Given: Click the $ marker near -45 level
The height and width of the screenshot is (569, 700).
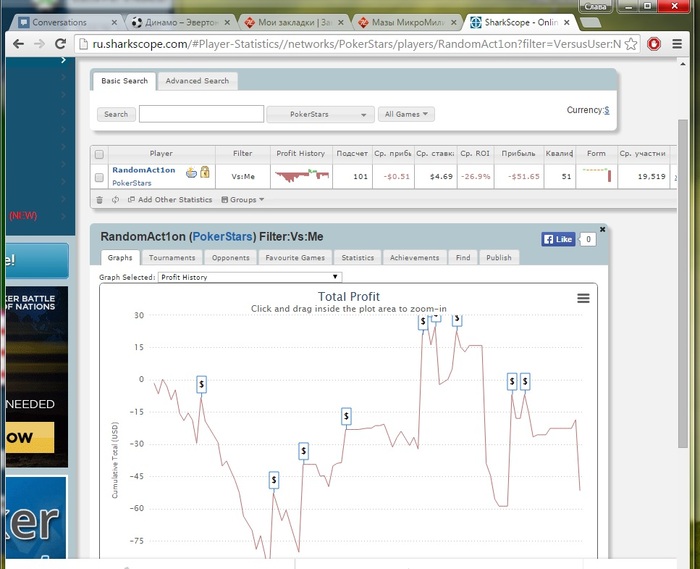Looking at the screenshot, I should pos(274,480).
